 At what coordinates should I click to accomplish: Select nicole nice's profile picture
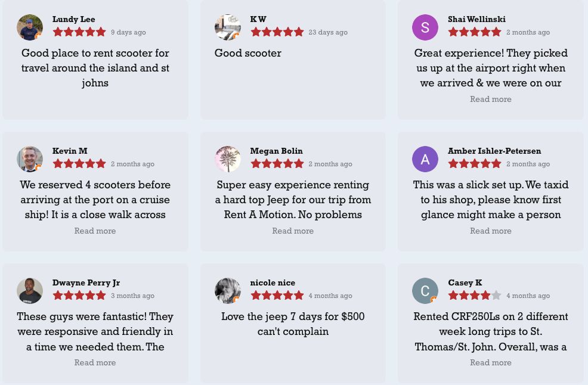(228, 290)
